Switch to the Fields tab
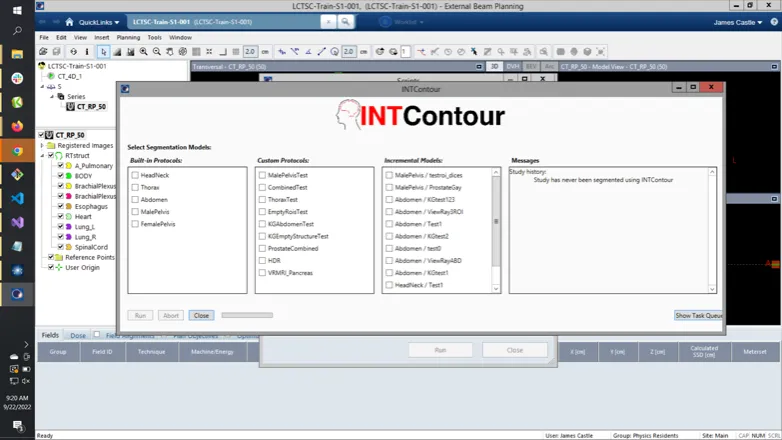This screenshot has width=782, height=440. (50, 335)
